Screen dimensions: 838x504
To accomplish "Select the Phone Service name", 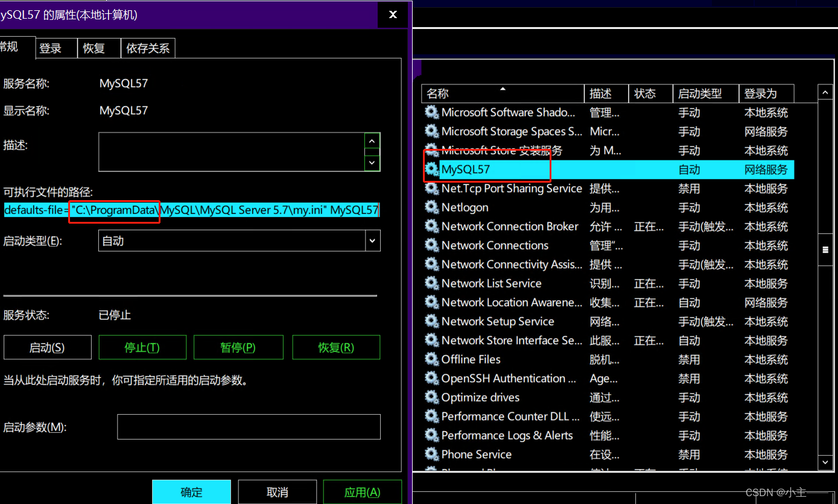I will [x=476, y=455].
